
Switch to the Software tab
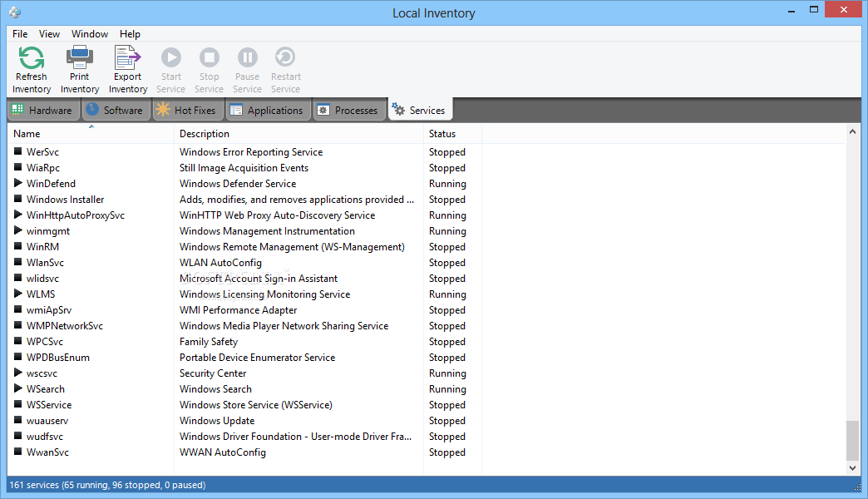[x=116, y=110]
